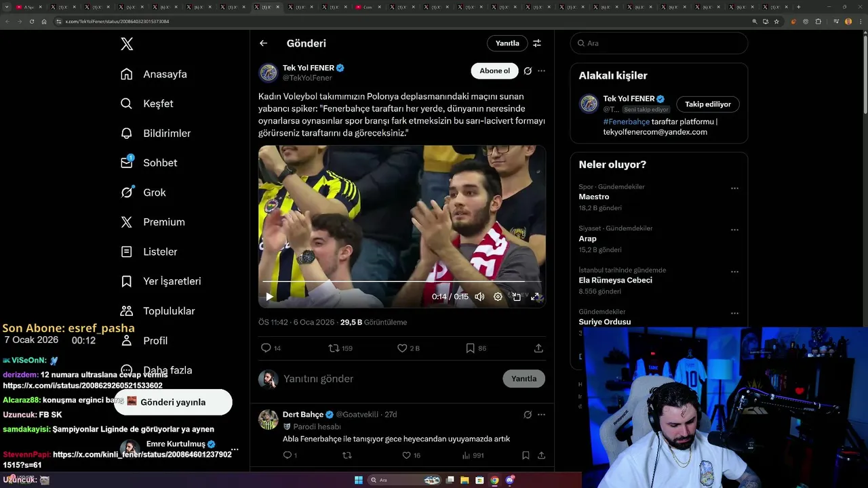Open the Premium page
This screenshot has height=488, width=868.
coord(153,222)
